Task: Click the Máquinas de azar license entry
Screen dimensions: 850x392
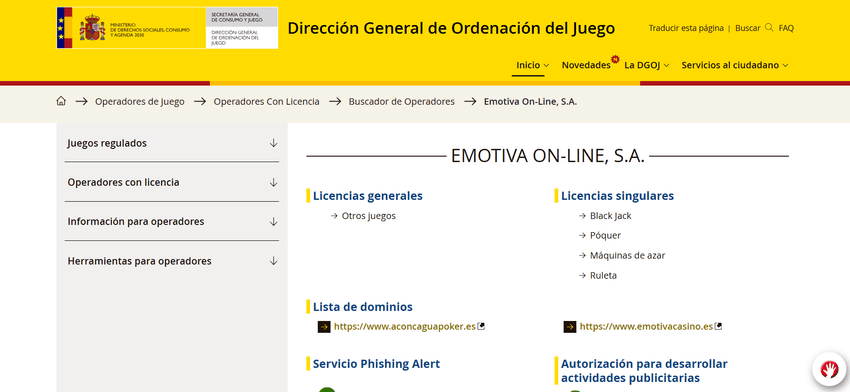Action: click(x=627, y=255)
